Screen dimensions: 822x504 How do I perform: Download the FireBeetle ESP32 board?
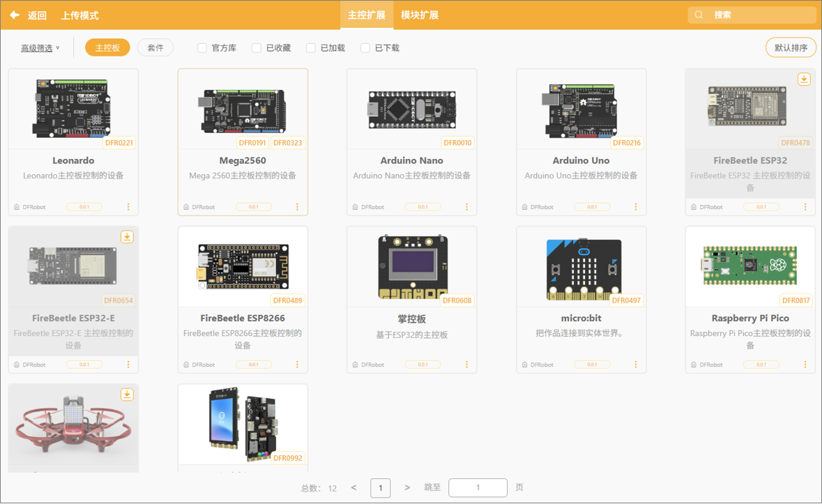coord(804,79)
